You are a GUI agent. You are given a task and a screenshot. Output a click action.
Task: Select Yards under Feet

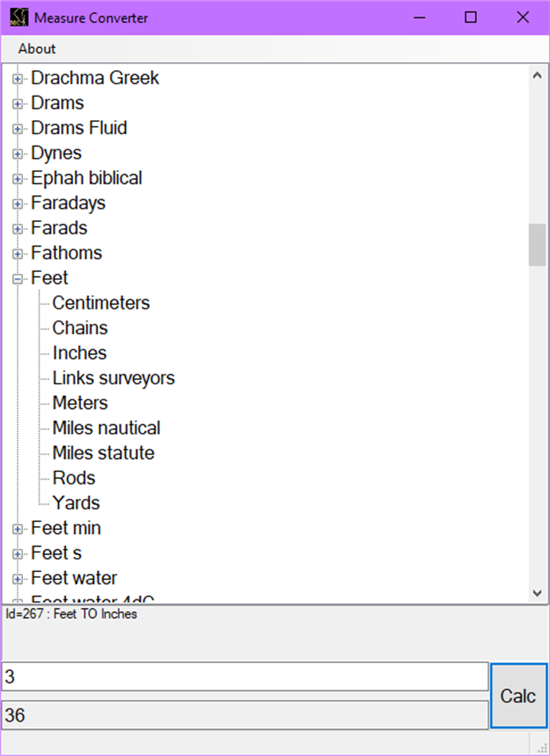coord(76,502)
